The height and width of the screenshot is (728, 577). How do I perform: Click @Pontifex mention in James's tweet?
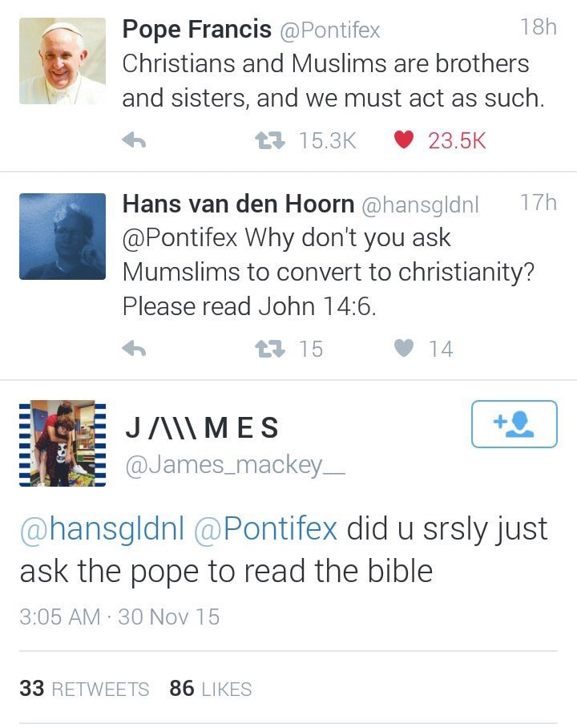(x=265, y=530)
